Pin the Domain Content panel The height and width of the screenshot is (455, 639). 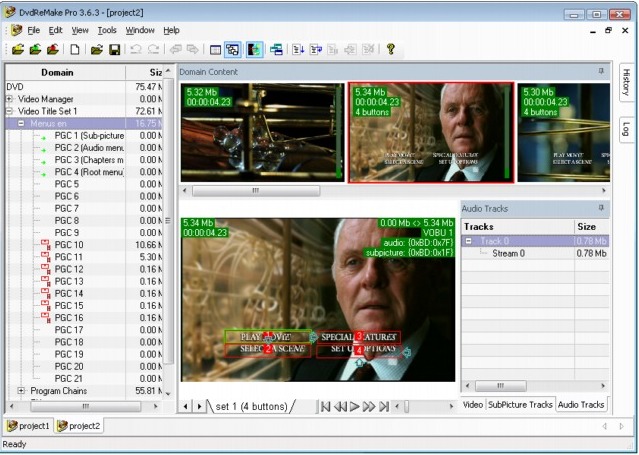(x=601, y=71)
